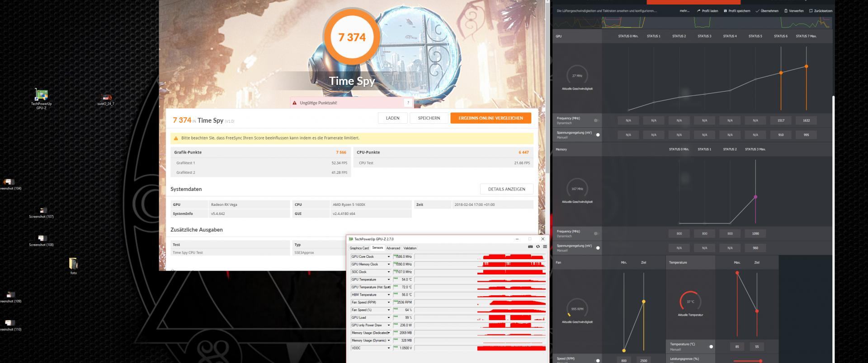
Task: Toggle Fan Speed (RPM) manual switch
Action: pyautogui.click(x=597, y=360)
